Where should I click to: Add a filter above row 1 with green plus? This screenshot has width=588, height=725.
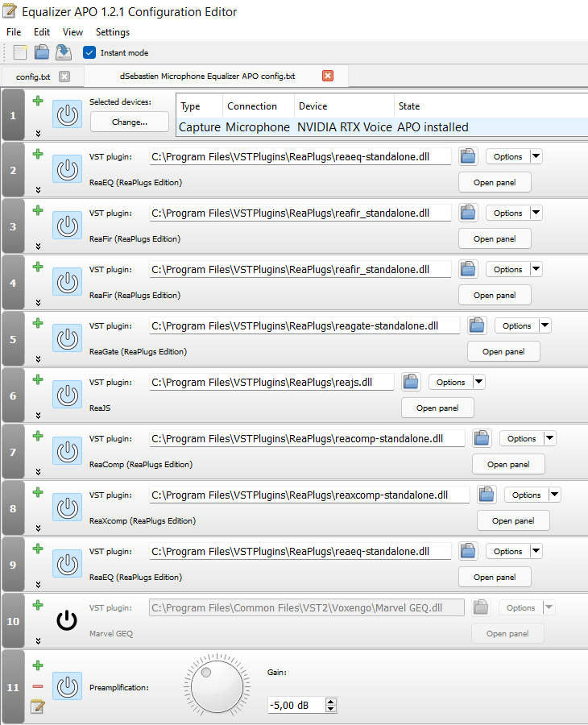click(x=38, y=101)
